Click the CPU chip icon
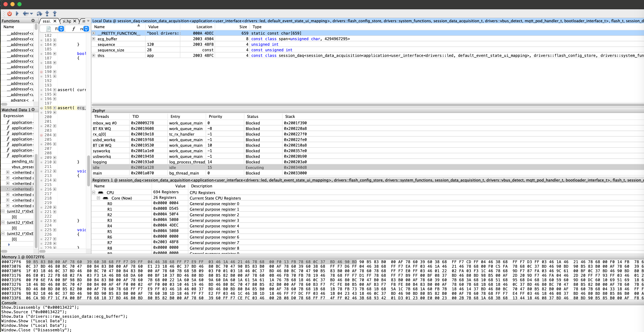Viewport: 644px width, 332px height. tap(101, 192)
